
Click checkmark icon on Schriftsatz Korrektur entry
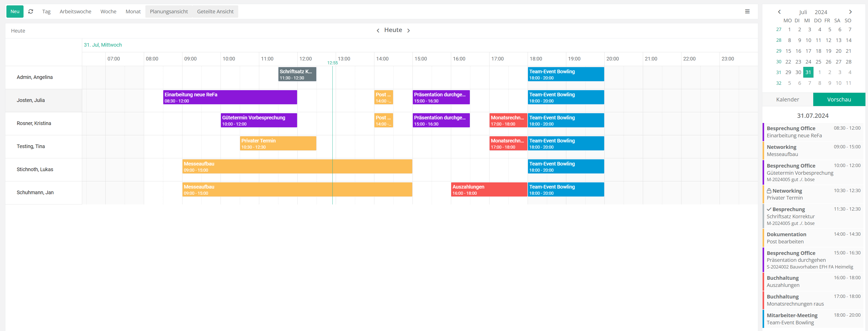(x=769, y=209)
